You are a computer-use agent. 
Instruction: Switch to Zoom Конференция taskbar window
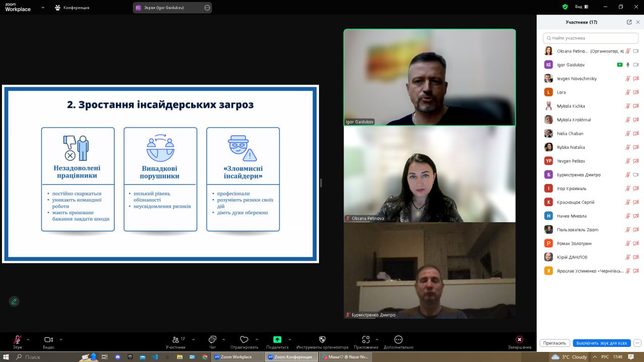point(291,357)
